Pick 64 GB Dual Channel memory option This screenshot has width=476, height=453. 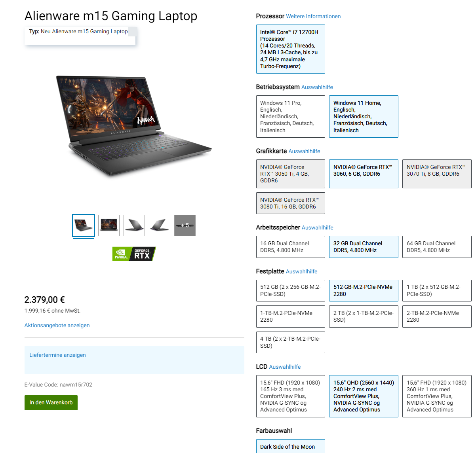click(x=437, y=247)
